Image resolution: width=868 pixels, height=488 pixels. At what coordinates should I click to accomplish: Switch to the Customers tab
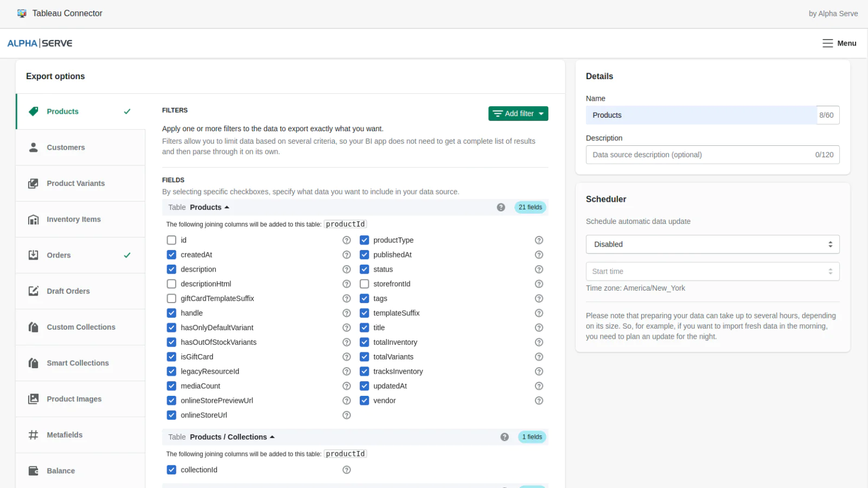click(x=80, y=147)
